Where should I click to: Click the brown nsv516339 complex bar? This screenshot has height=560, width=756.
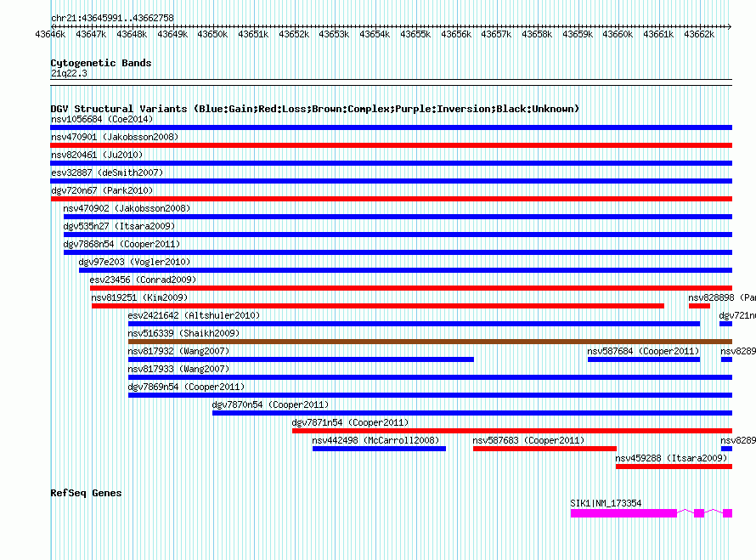[430, 342]
